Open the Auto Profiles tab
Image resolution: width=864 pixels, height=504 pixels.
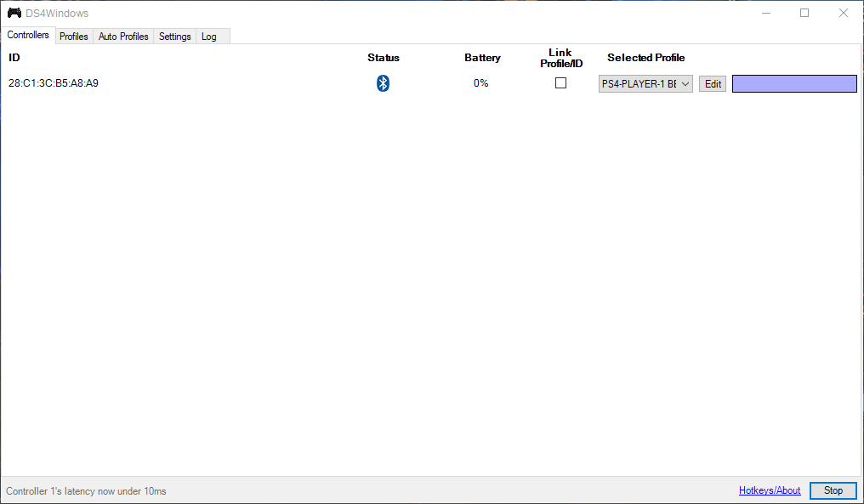pyautogui.click(x=122, y=36)
